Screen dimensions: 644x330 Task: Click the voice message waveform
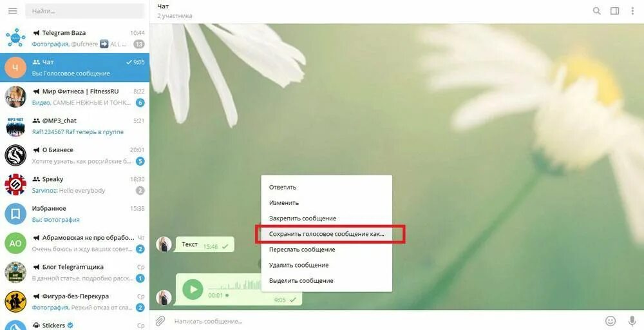pos(235,284)
